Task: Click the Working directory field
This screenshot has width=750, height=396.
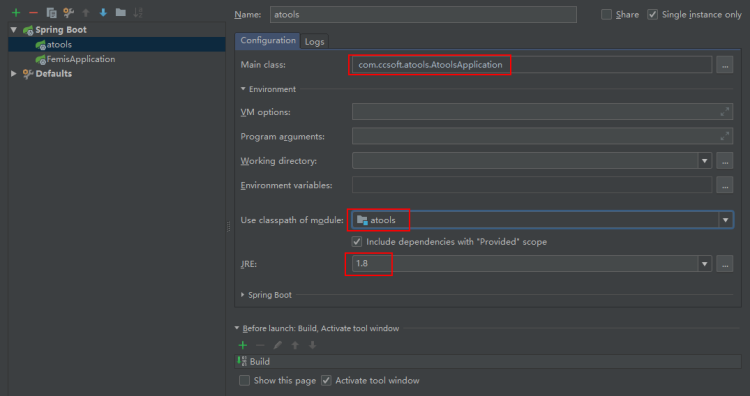Action: click(x=525, y=161)
